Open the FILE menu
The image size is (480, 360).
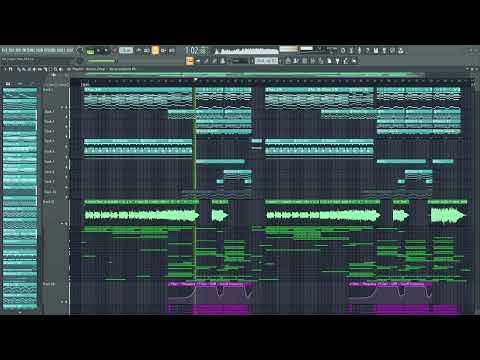tap(5, 50)
